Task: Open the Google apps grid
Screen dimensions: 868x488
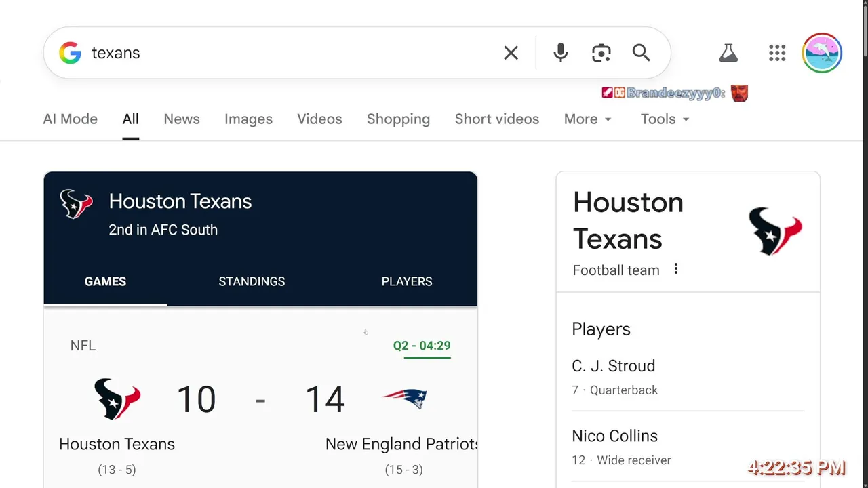Action: [x=777, y=53]
